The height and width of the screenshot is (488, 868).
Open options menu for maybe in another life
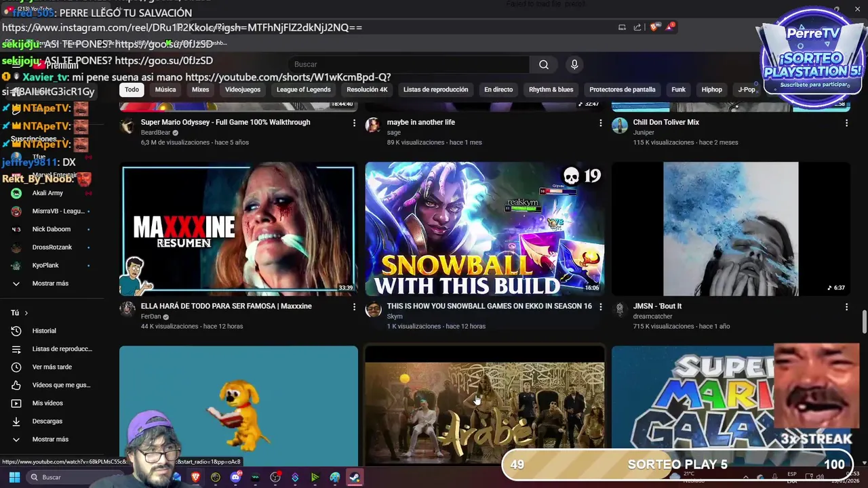pyautogui.click(x=600, y=123)
